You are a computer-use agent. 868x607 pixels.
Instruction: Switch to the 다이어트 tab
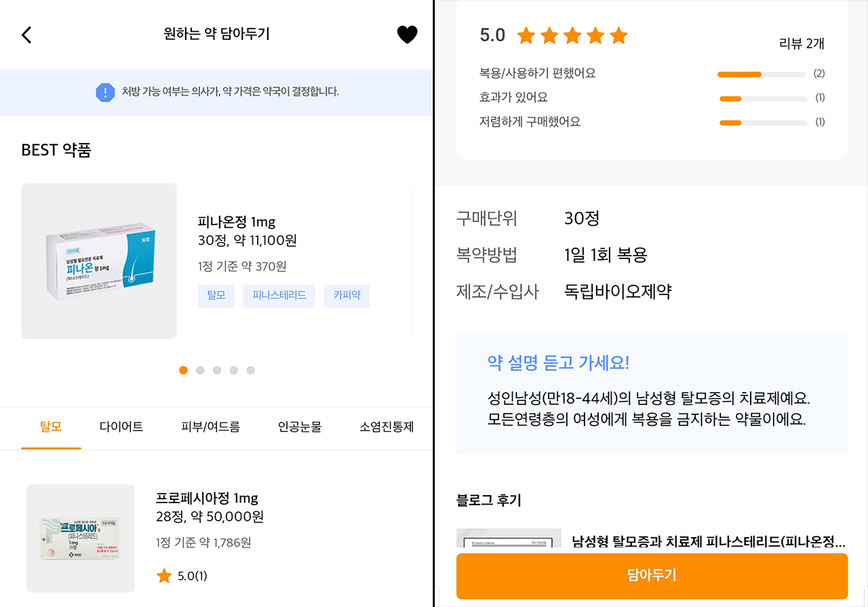121,427
